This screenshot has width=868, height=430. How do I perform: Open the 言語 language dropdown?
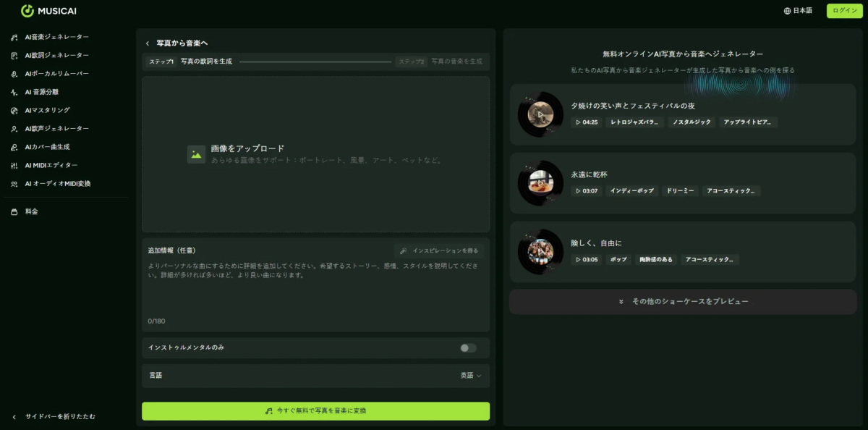(x=468, y=376)
